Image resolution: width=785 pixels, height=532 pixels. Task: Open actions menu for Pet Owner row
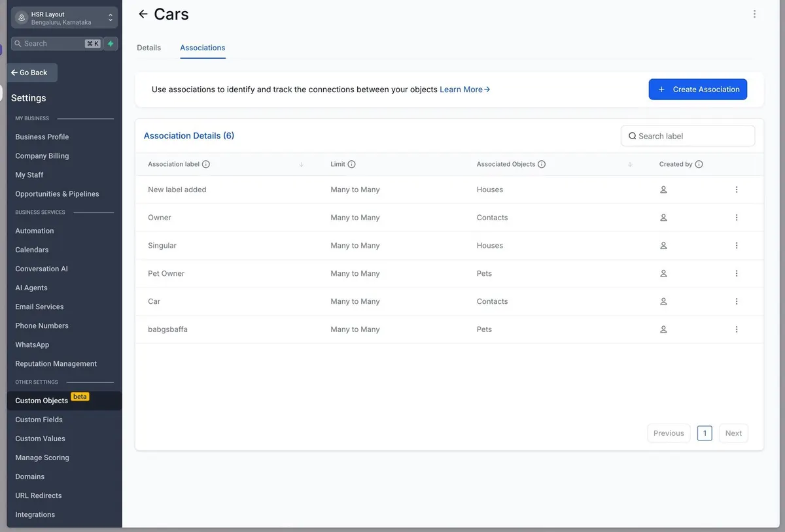pyautogui.click(x=737, y=274)
